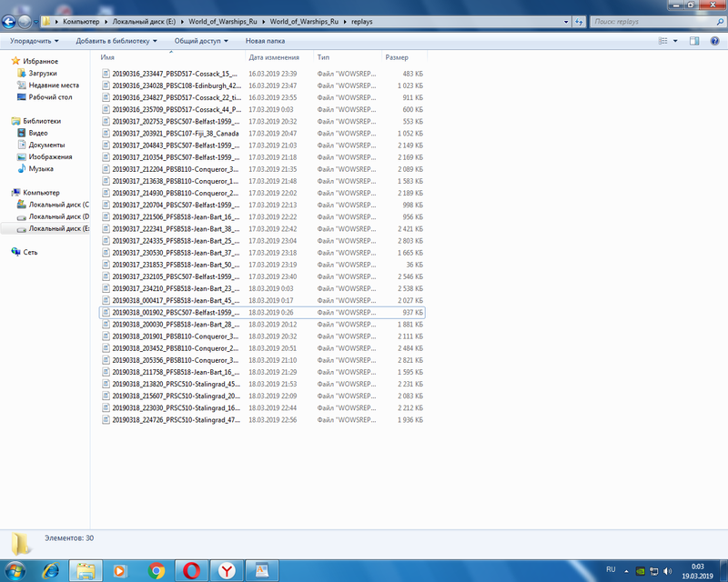Click file icon of 20190317_221506_PFSB518-Jean-Bart_16
This screenshot has width=728, height=582.
[x=106, y=216]
